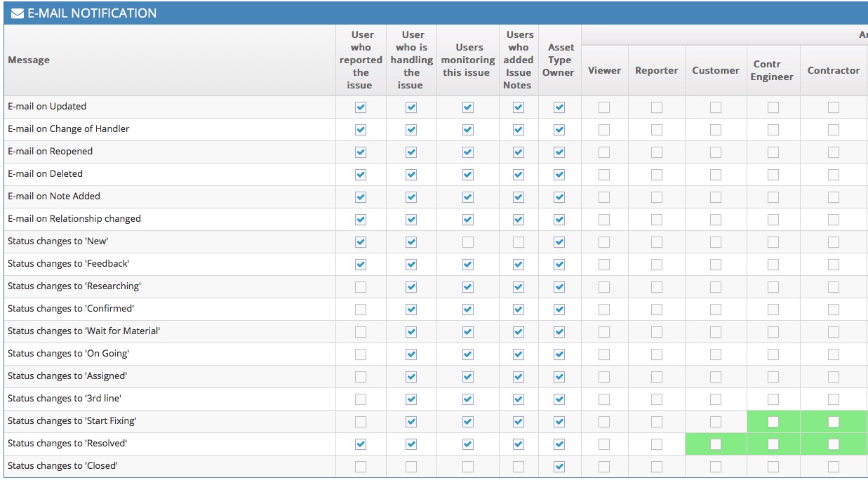
Task: Tick Reporter box for 'E-mail on Note Added'
Action: pyautogui.click(x=657, y=197)
